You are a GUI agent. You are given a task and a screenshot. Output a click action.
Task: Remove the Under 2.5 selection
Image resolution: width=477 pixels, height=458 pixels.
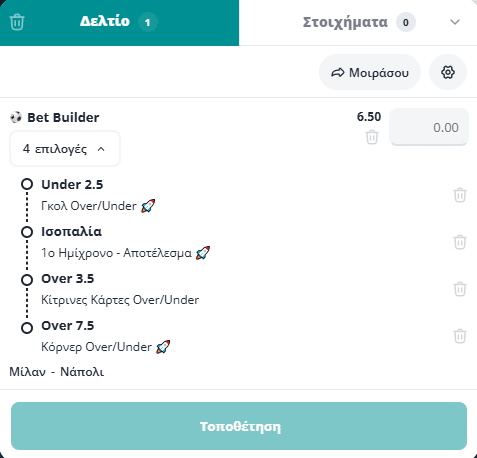(460, 195)
